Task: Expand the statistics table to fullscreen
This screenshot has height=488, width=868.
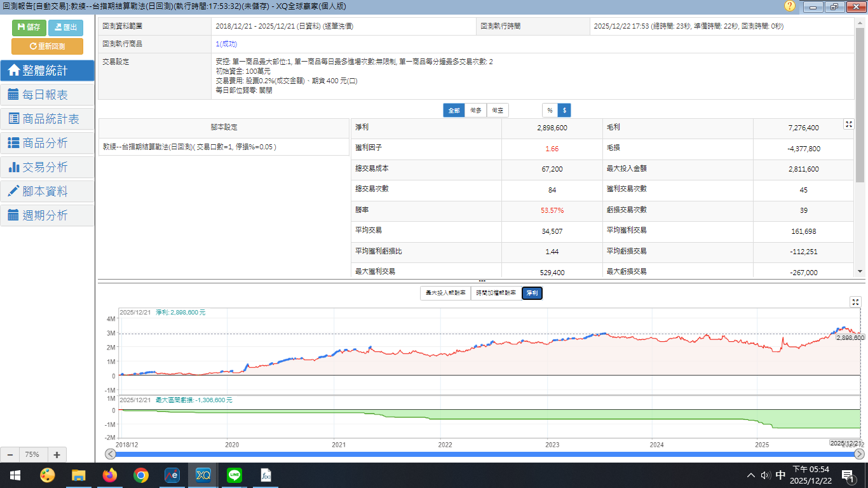Action: point(848,125)
